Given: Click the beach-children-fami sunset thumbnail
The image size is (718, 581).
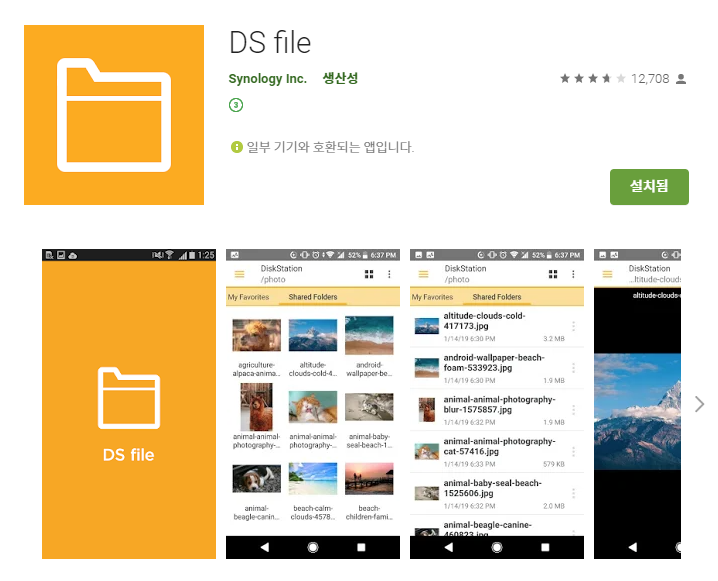Looking at the screenshot, I should (x=369, y=479).
